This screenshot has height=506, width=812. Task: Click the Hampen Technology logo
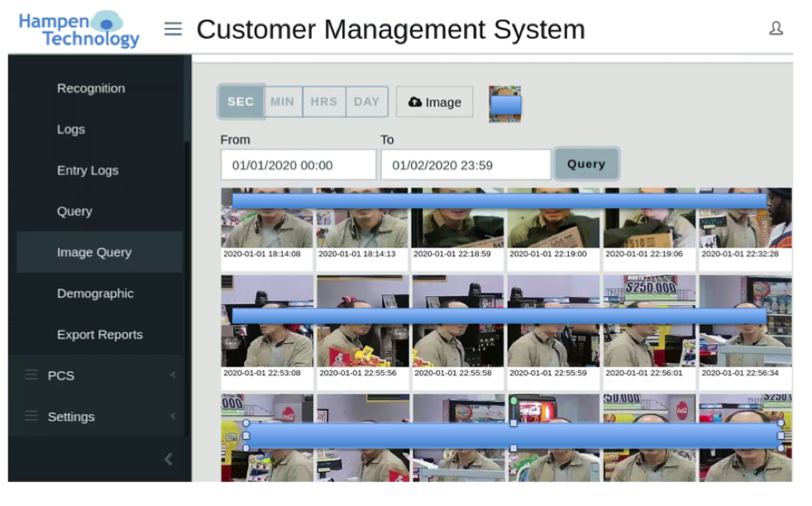[x=79, y=29]
